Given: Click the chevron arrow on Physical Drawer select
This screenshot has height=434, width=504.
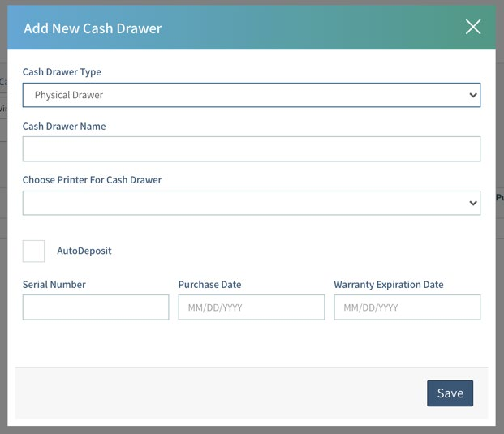Looking at the screenshot, I should click(x=473, y=95).
